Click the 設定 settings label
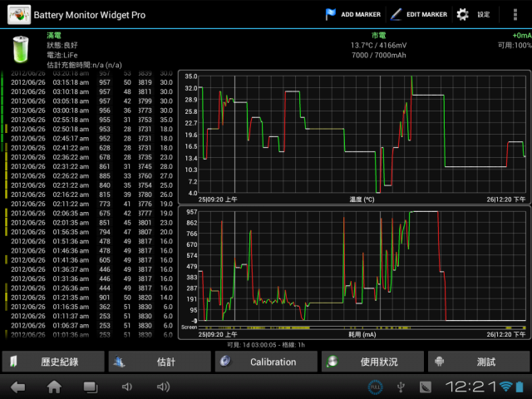This screenshot has width=532, height=399. [x=484, y=15]
